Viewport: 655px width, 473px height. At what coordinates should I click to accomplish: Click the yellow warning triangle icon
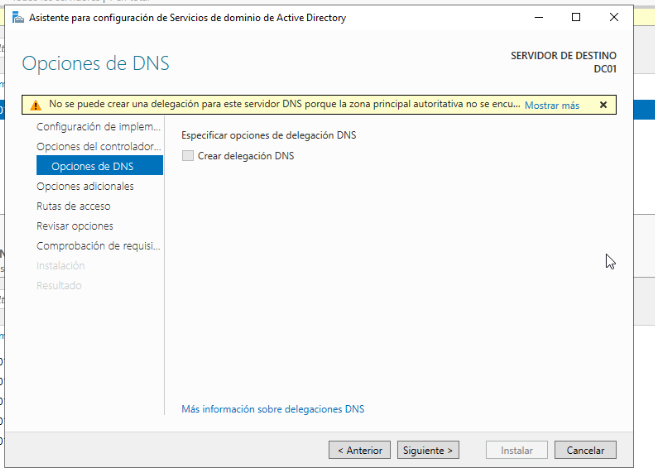[x=35, y=105]
